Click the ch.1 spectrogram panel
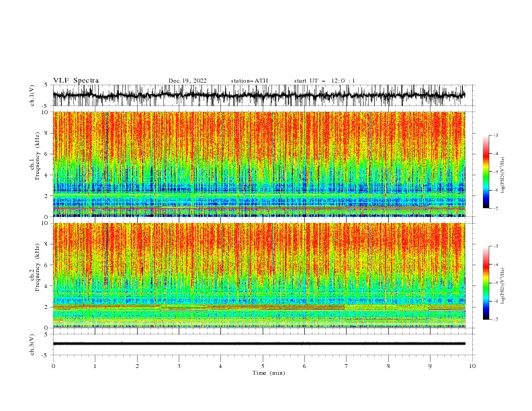This screenshot has height=411, width=532. pos(259,164)
